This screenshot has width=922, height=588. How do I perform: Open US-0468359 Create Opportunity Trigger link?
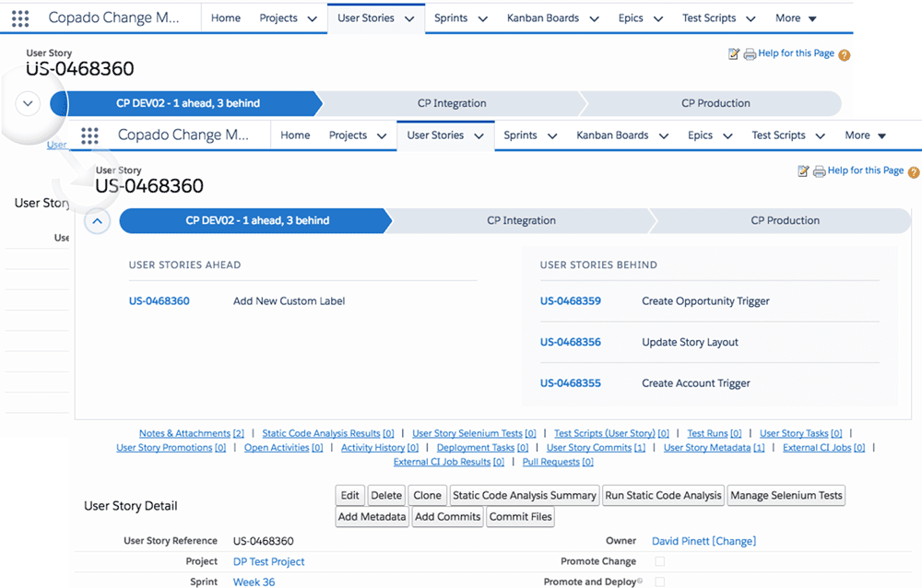coord(571,301)
